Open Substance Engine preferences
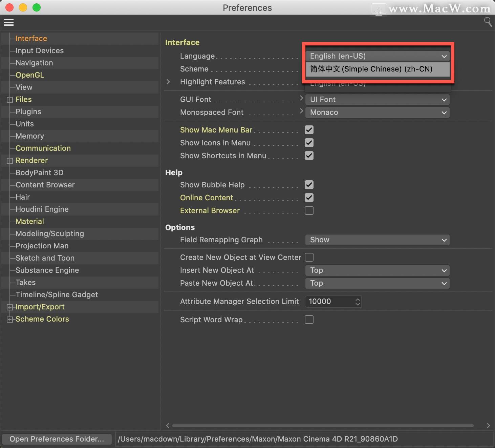Viewport: 495px width, 448px height. (47, 270)
